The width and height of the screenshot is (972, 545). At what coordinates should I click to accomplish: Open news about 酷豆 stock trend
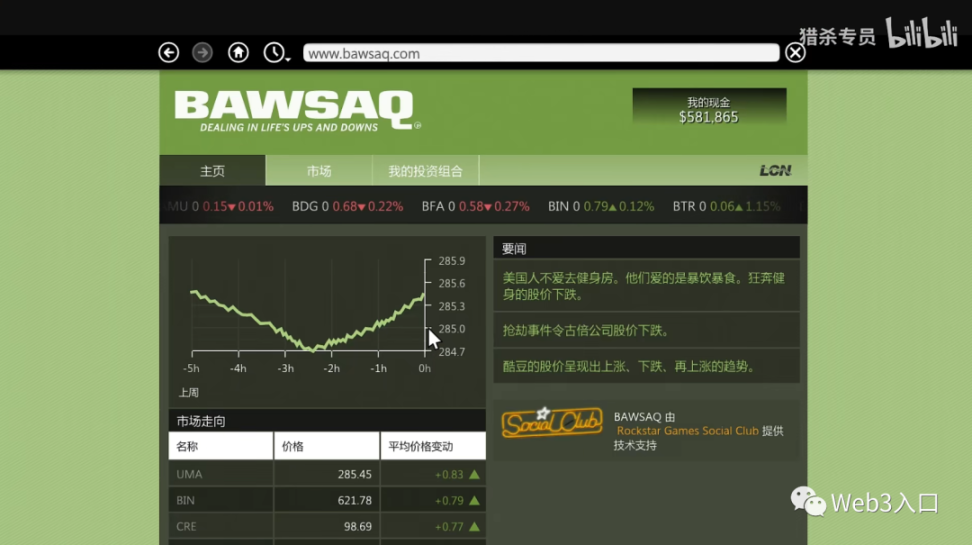[x=647, y=366]
